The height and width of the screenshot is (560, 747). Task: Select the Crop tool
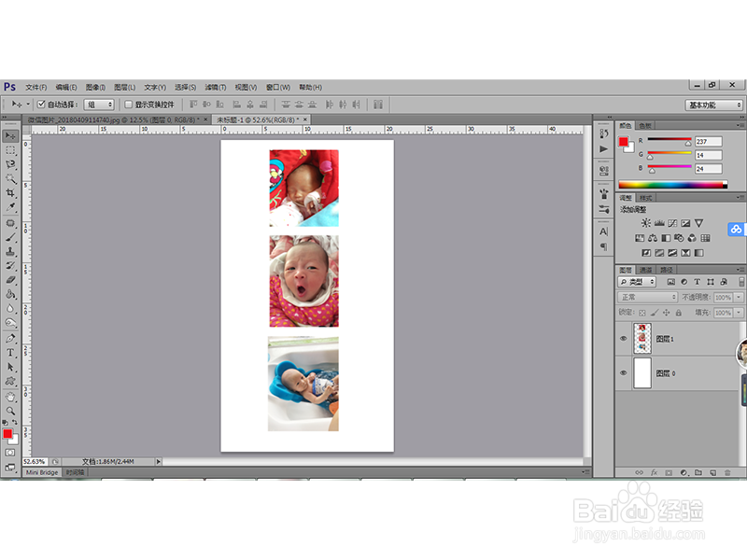pos(10,193)
